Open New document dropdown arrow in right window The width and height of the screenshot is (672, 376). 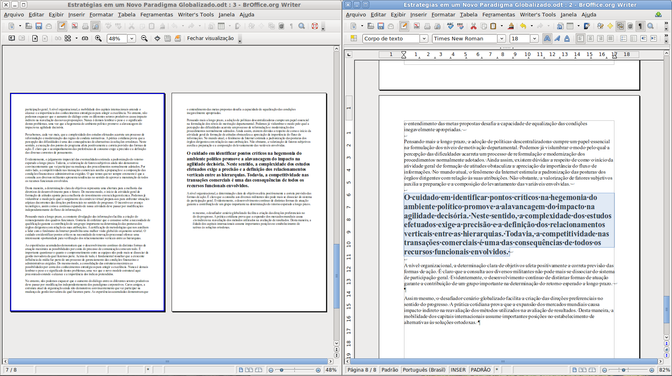pos(362,26)
